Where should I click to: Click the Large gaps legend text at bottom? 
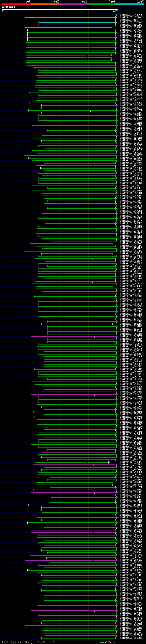[28, 642]
